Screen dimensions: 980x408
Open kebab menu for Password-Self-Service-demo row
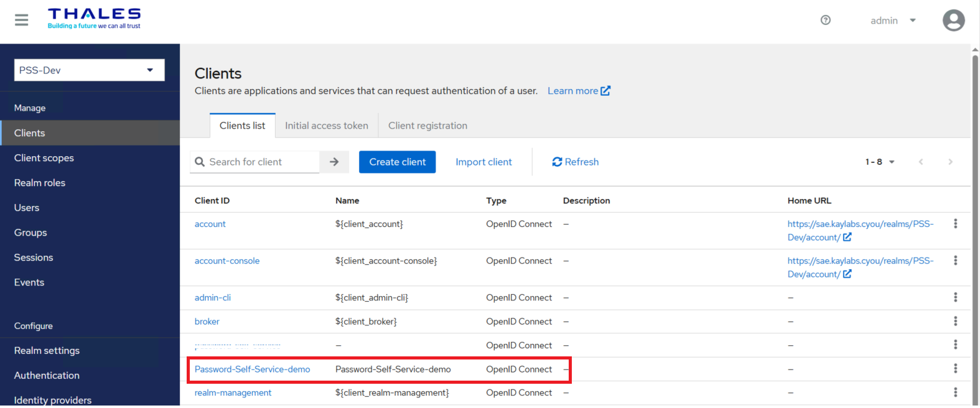[x=955, y=369]
